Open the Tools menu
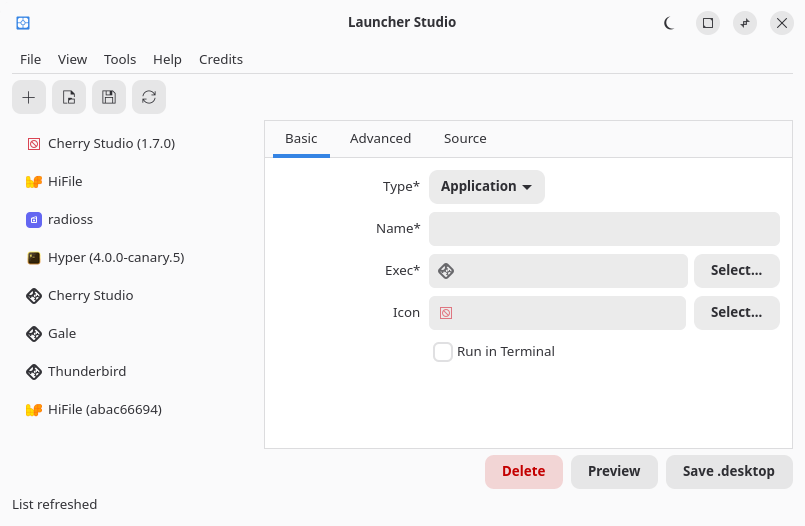This screenshot has width=805, height=526. 120,60
